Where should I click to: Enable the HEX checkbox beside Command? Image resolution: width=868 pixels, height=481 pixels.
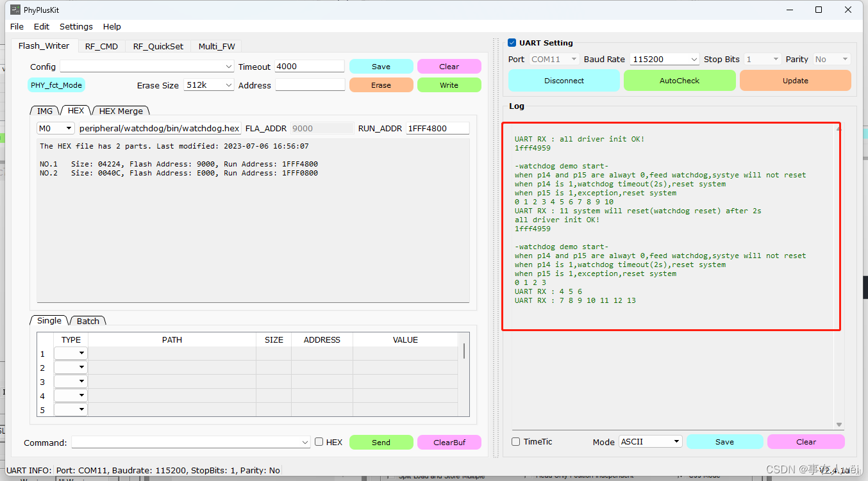319,442
